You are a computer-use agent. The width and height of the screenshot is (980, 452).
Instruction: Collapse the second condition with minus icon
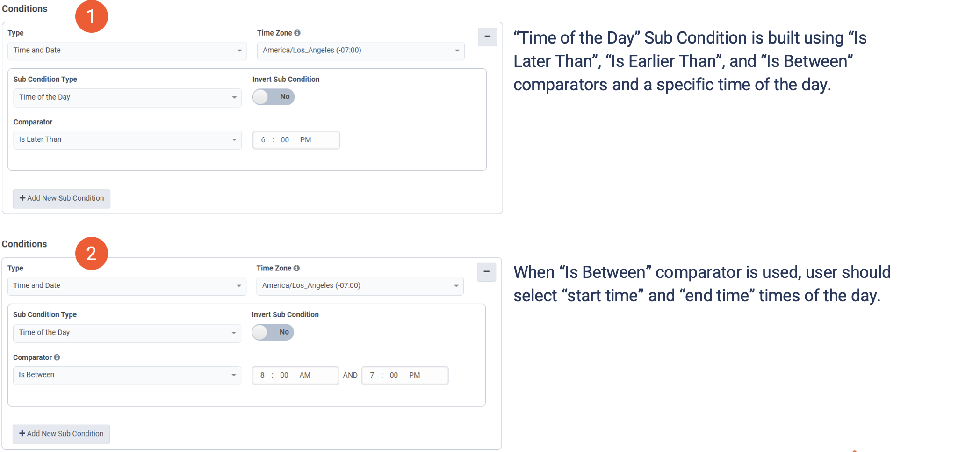486,272
